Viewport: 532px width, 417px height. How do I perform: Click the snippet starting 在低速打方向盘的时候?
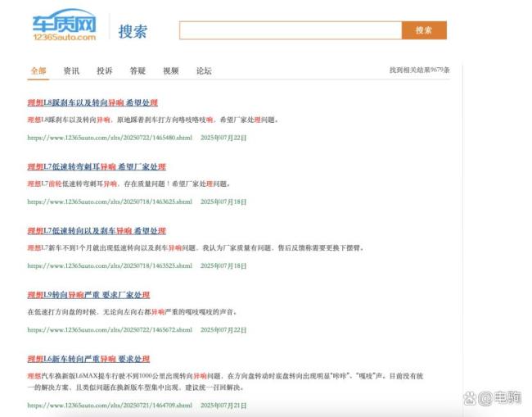coord(133,312)
